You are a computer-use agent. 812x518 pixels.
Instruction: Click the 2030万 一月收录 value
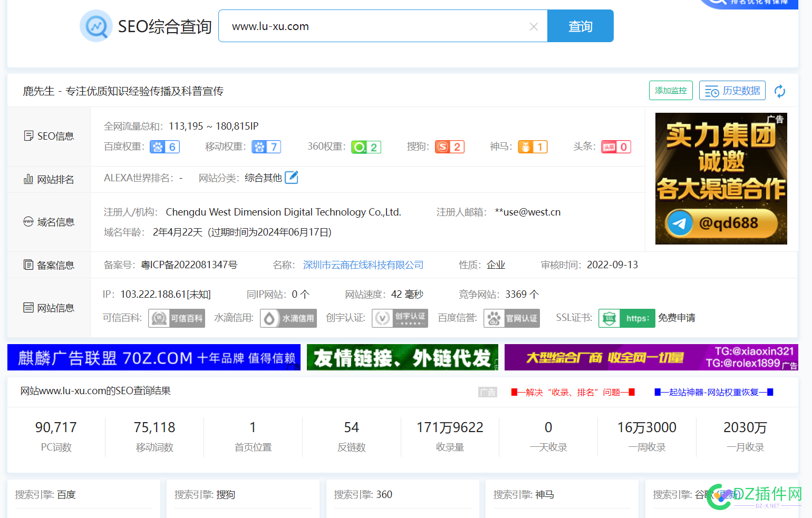745,427
